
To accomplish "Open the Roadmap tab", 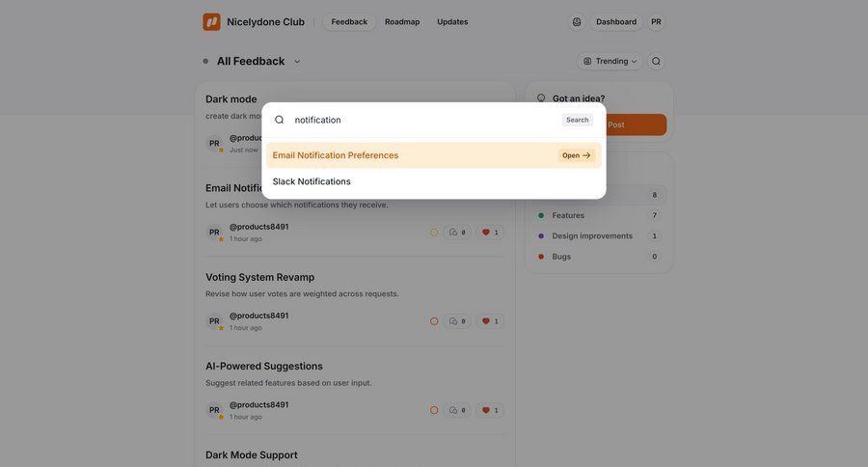I will tap(402, 21).
